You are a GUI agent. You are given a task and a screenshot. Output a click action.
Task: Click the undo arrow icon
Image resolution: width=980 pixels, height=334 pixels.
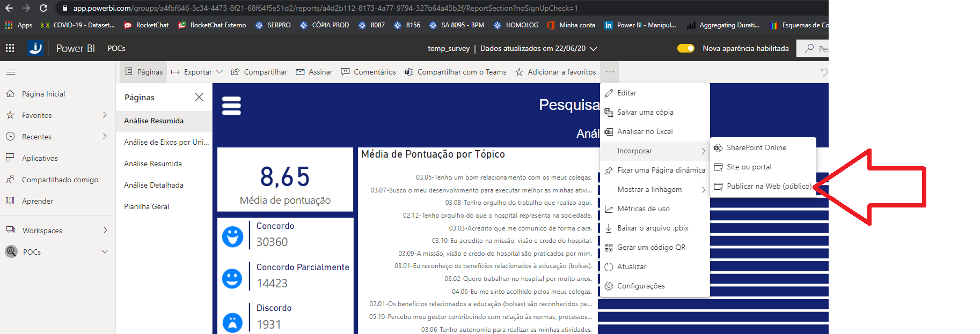[824, 72]
